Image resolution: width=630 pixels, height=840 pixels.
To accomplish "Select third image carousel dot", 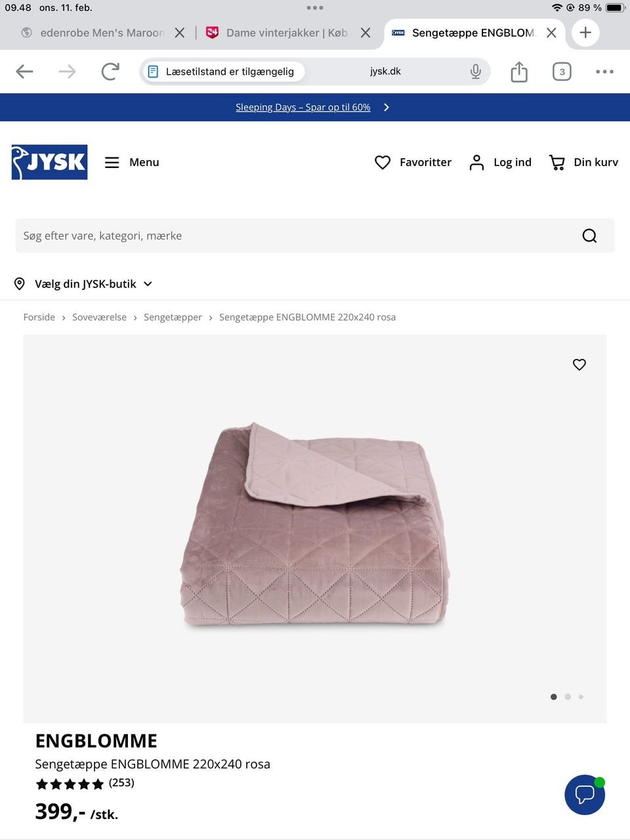I will 581,697.
